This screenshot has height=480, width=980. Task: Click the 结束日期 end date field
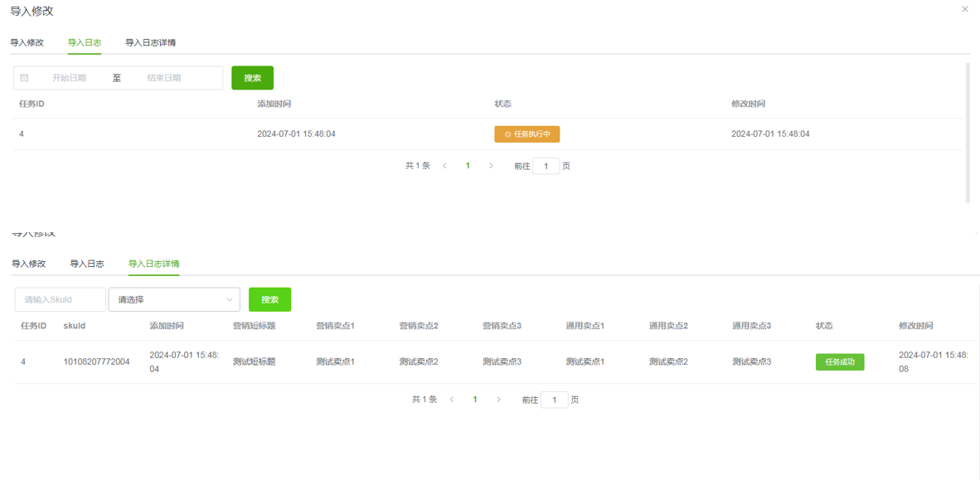pyautogui.click(x=164, y=78)
